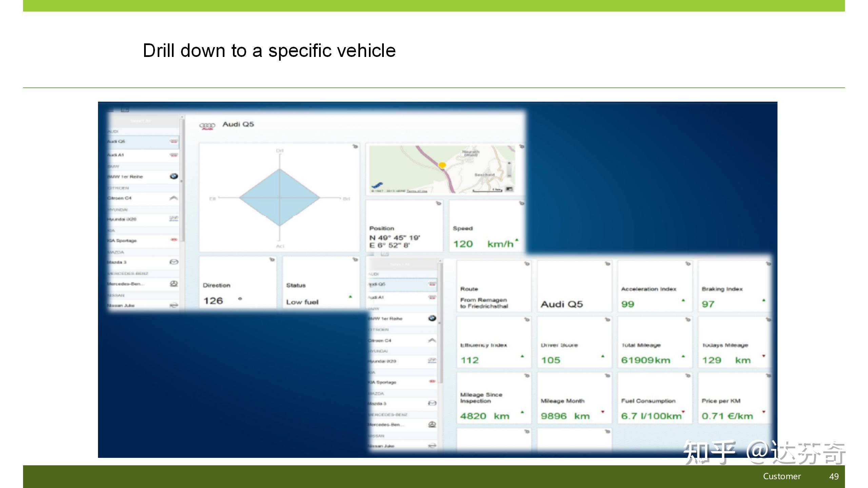Click the corner icon on the Driver Score card

coord(608,320)
